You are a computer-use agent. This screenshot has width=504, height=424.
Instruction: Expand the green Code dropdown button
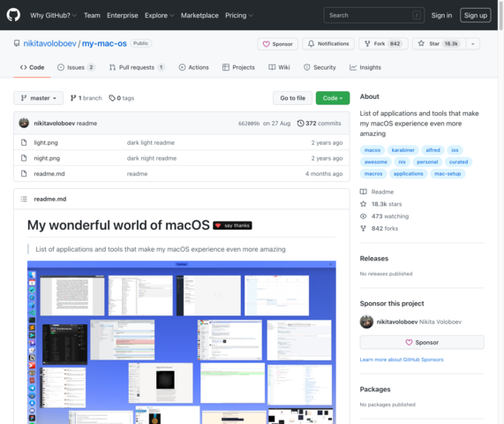coord(333,98)
